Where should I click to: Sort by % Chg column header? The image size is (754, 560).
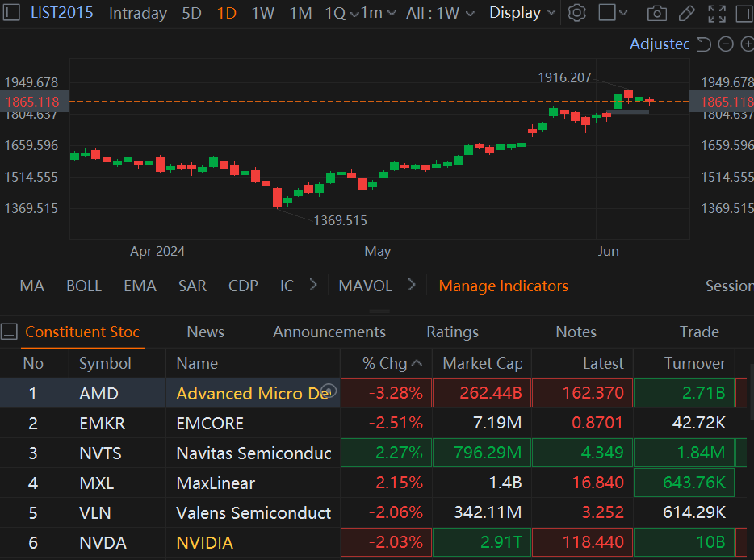(392, 363)
